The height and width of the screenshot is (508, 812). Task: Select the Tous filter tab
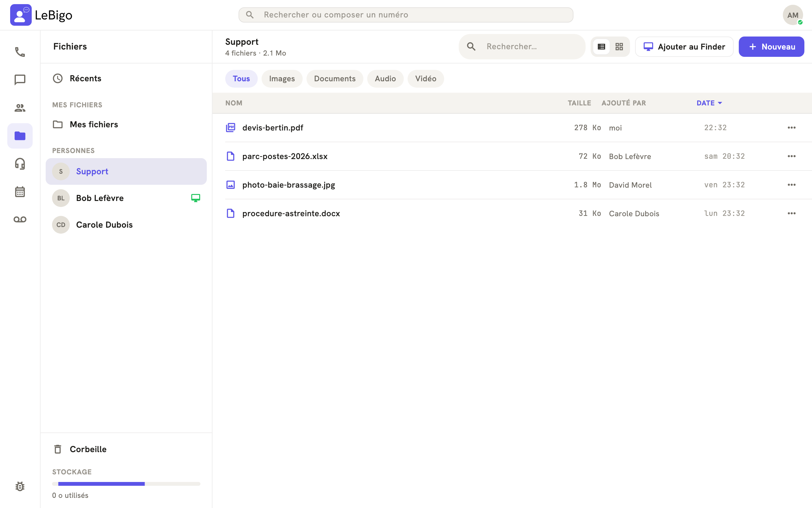pyautogui.click(x=241, y=79)
